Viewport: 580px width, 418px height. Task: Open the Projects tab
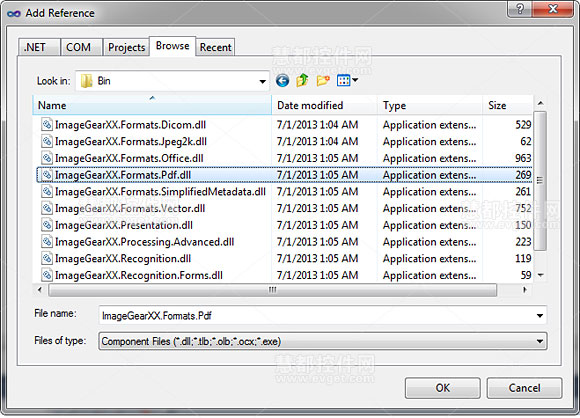(126, 47)
